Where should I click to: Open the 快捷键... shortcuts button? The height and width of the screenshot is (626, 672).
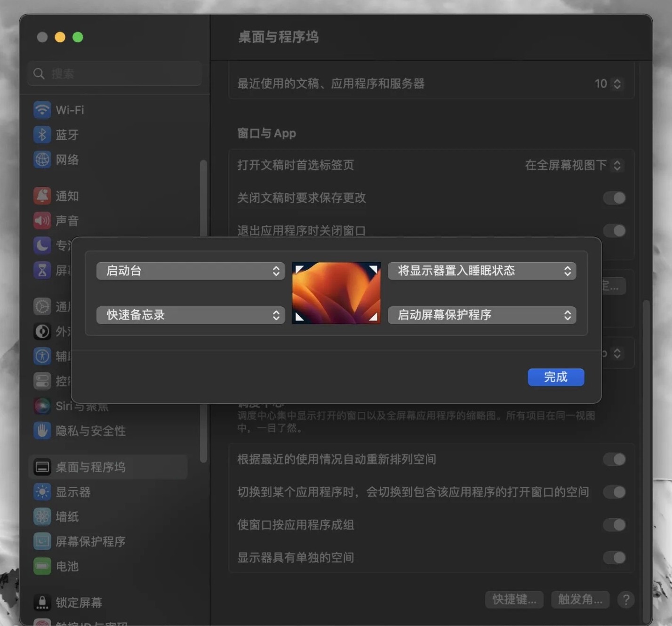click(x=514, y=599)
